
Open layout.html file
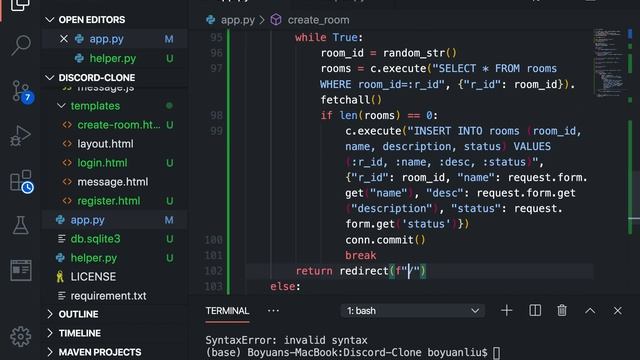pos(105,144)
